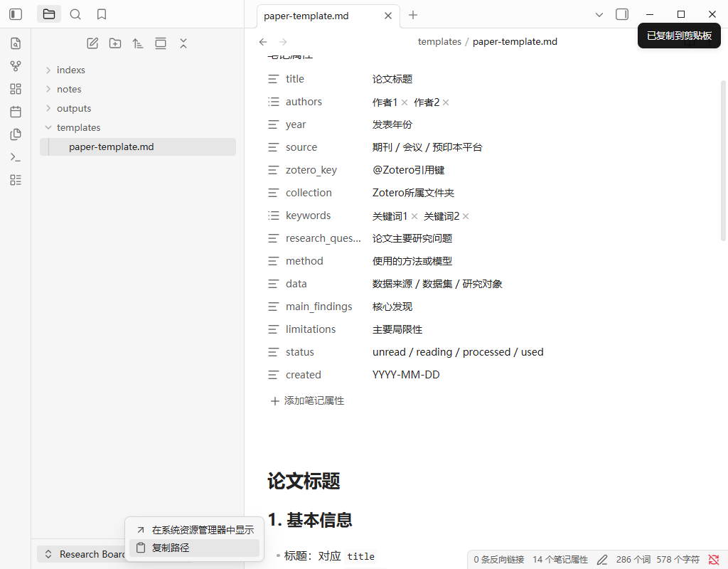Collapse the templates folder

(48, 127)
